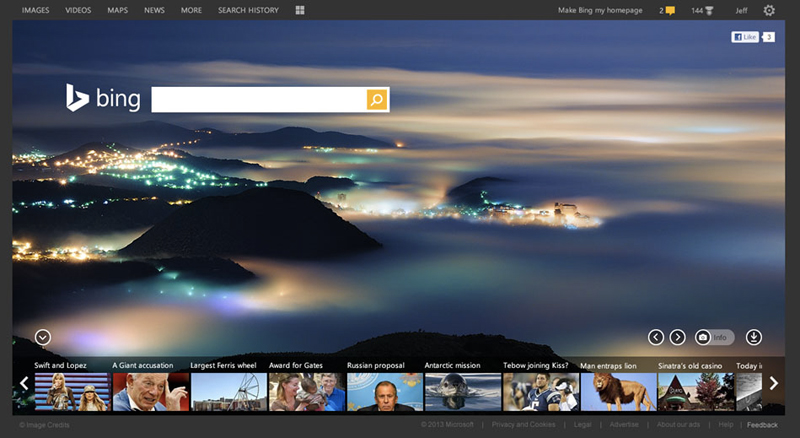Open the Jeff account name
Image resolution: width=800 pixels, height=438 pixels.
pyautogui.click(x=741, y=10)
